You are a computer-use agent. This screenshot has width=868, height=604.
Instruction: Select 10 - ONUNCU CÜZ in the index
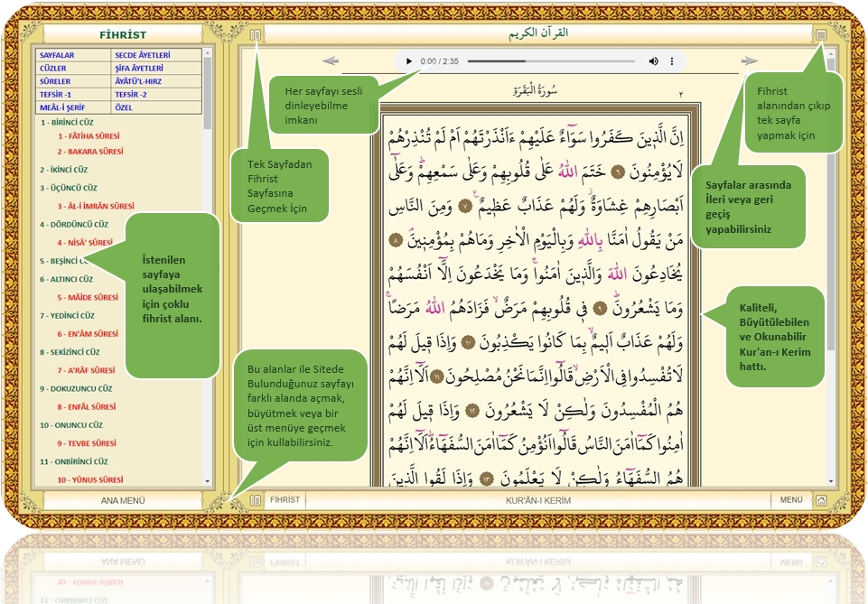pos(71,425)
